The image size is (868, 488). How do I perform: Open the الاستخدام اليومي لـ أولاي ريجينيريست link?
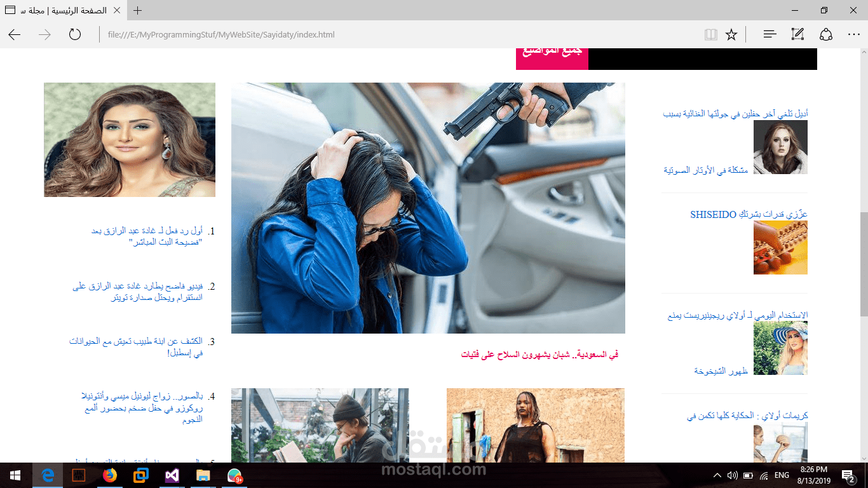point(738,315)
